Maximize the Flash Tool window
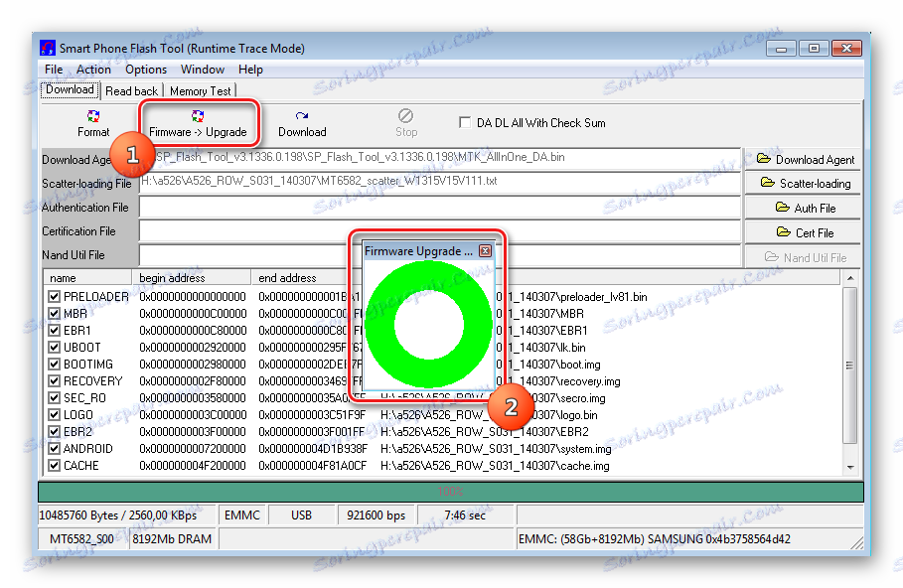903x588 pixels. pyautogui.click(x=814, y=49)
